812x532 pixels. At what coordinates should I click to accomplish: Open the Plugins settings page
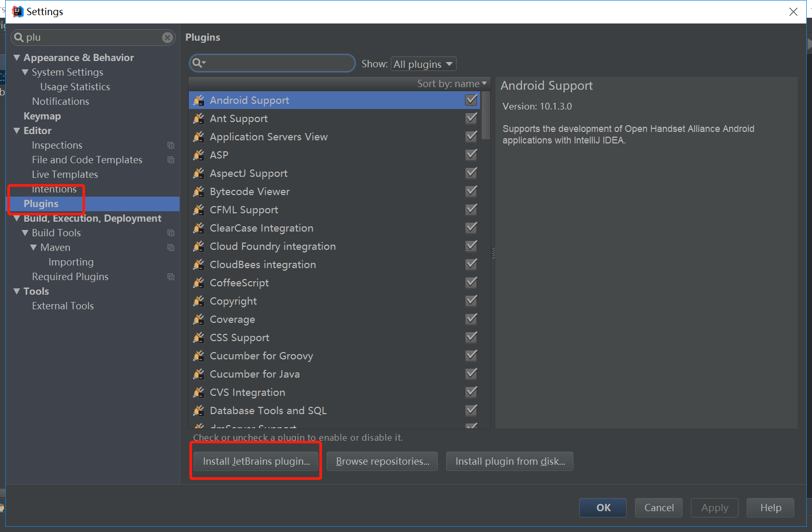[41, 203]
